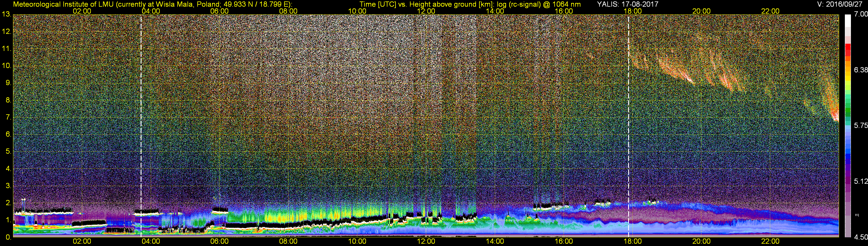Click the height axis label '10.'
Viewport: 868px width, 246px height.
pyautogui.click(x=6, y=66)
